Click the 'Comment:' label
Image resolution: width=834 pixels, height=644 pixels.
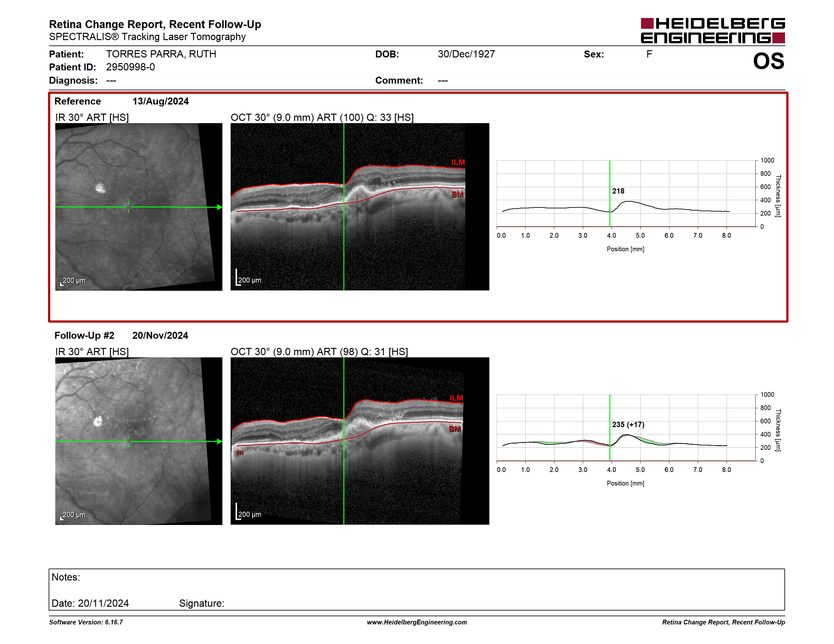coord(399,80)
